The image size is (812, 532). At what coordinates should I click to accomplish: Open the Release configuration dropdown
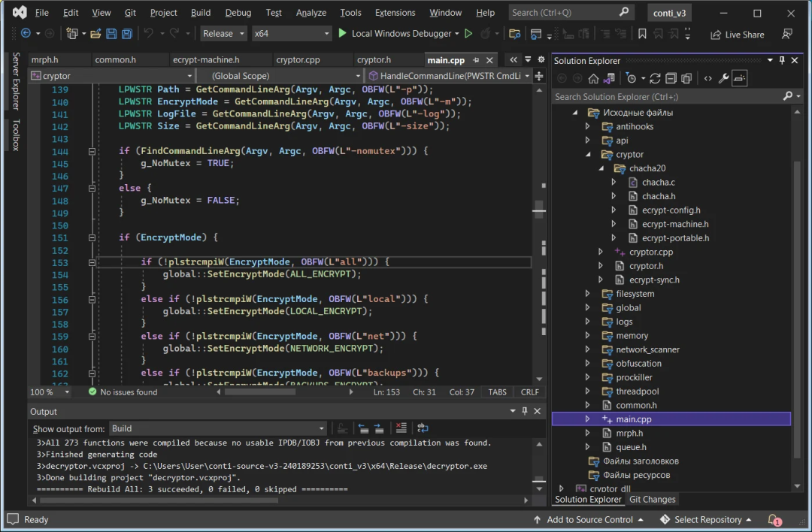(223, 34)
